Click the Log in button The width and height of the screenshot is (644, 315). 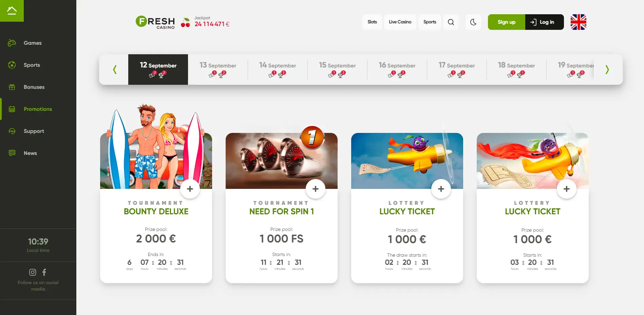[545, 22]
